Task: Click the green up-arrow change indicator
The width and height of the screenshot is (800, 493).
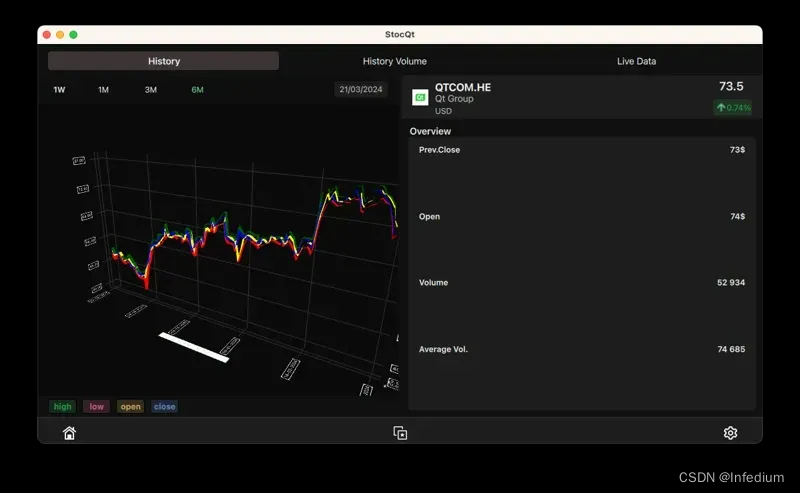Action: (732, 107)
